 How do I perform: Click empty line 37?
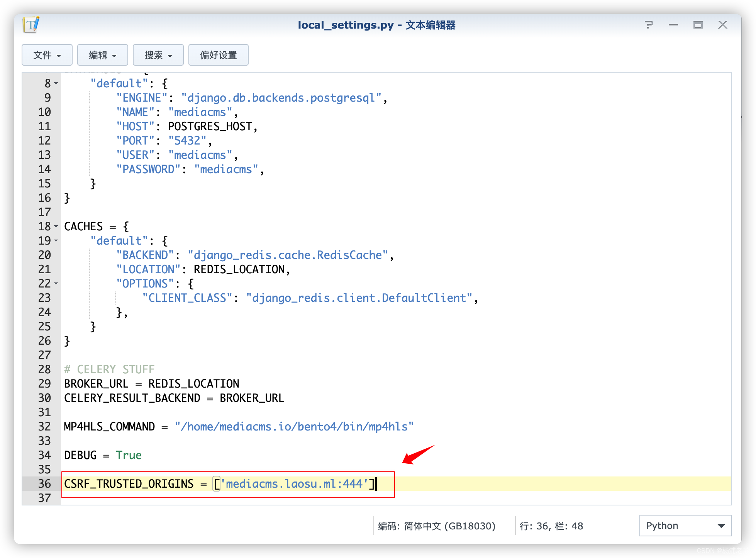pos(396,498)
